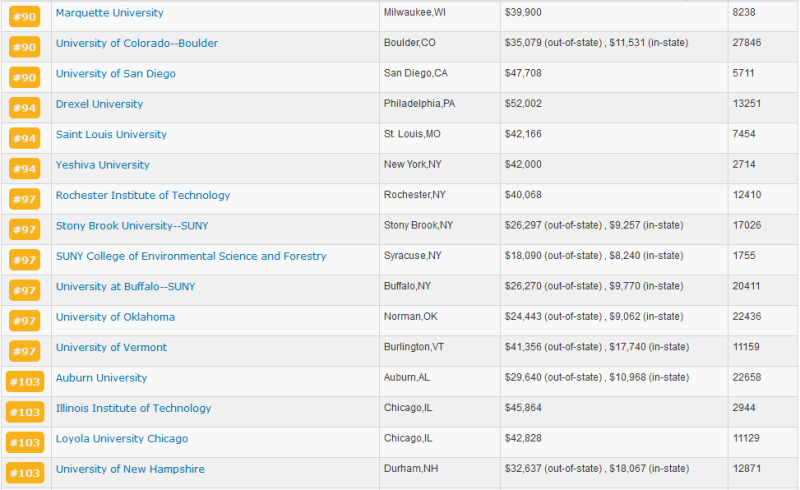Click the #90 badge beside University of Colorado--Boulder

coord(24,47)
